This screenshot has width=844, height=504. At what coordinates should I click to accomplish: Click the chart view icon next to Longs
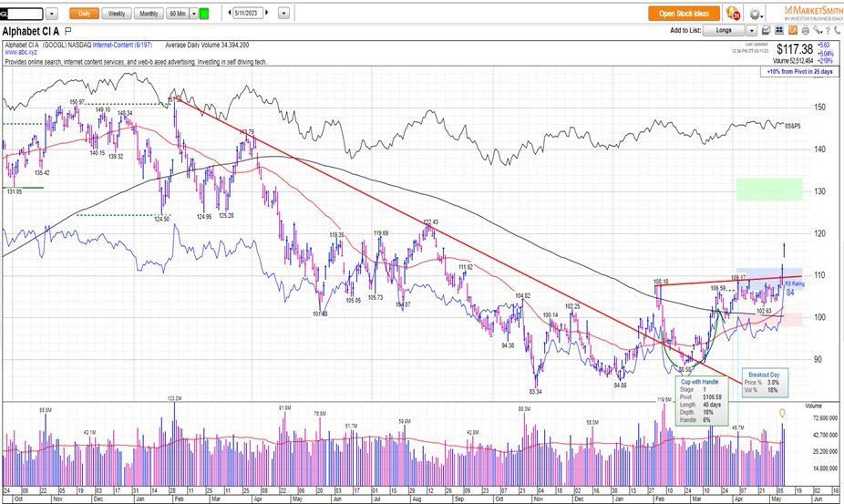[766, 31]
